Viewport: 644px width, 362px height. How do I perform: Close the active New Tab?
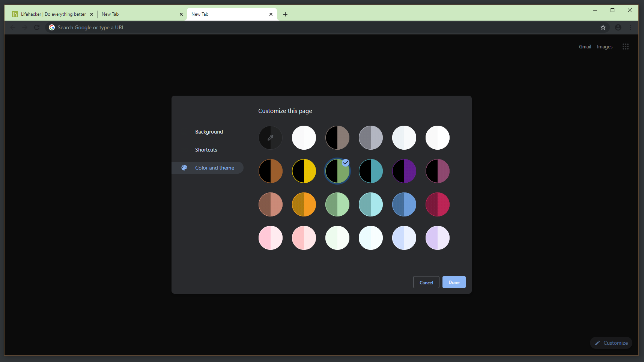(271, 14)
